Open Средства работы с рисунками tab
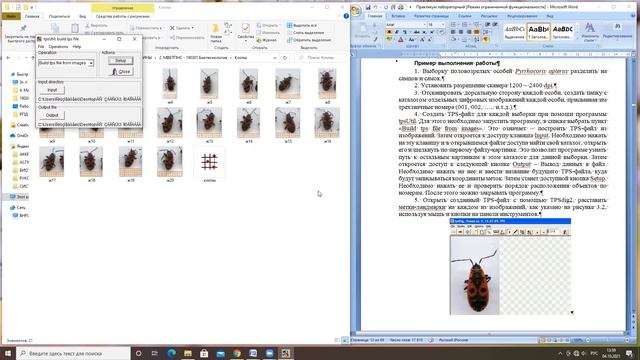Image resolution: width=640 pixels, height=360 pixels. click(x=122, y=16)
